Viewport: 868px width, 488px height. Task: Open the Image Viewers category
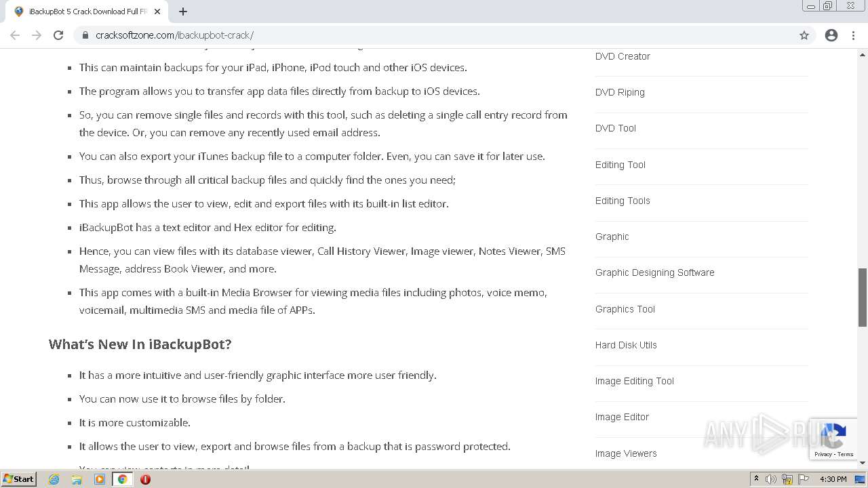point(626,453)
